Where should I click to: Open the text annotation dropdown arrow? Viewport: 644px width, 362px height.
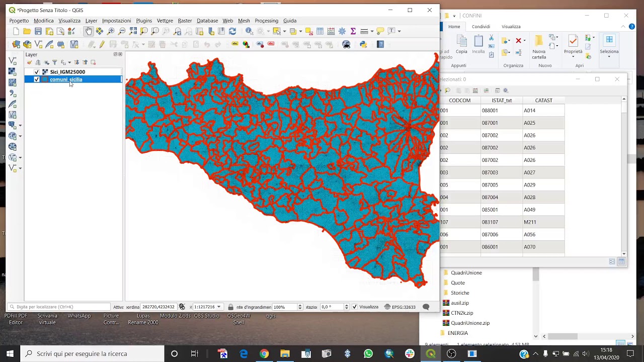(x=399, y=31)
